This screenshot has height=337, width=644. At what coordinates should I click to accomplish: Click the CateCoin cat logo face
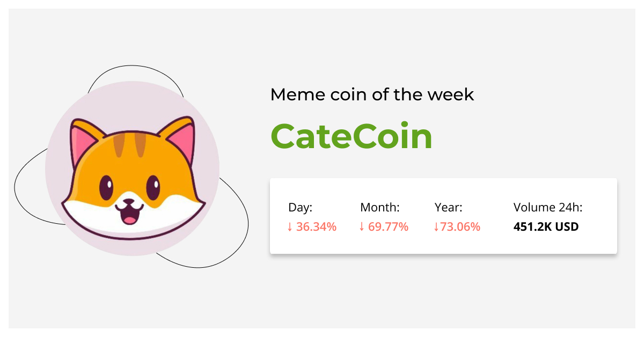tap(133, 177)
